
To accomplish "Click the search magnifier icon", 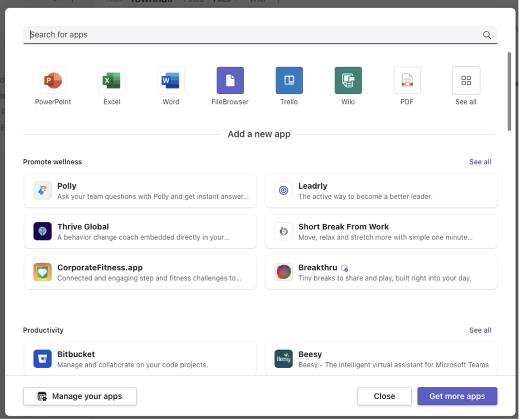I will [x=487, y=35].
